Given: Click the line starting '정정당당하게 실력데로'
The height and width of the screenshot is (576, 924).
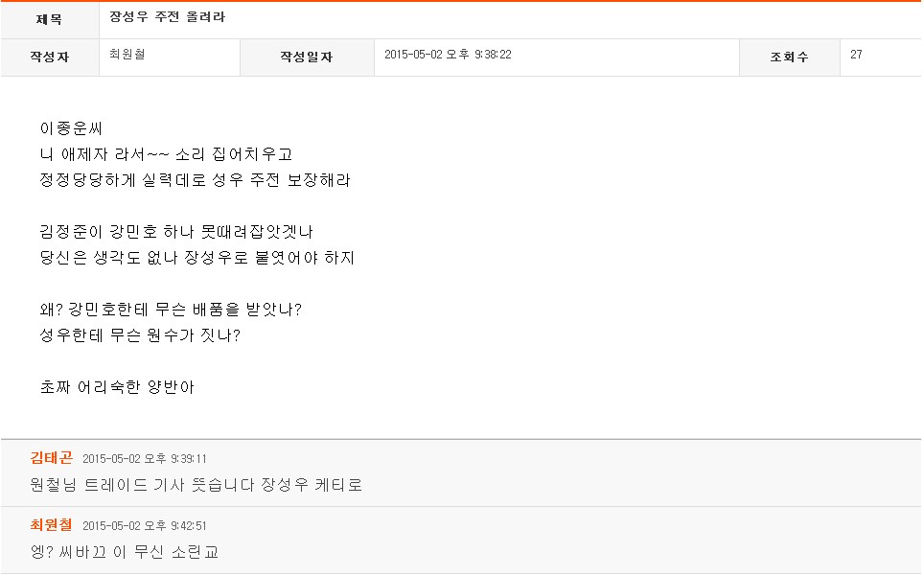Looking at the screenshot, I should [x=195, y=180].
